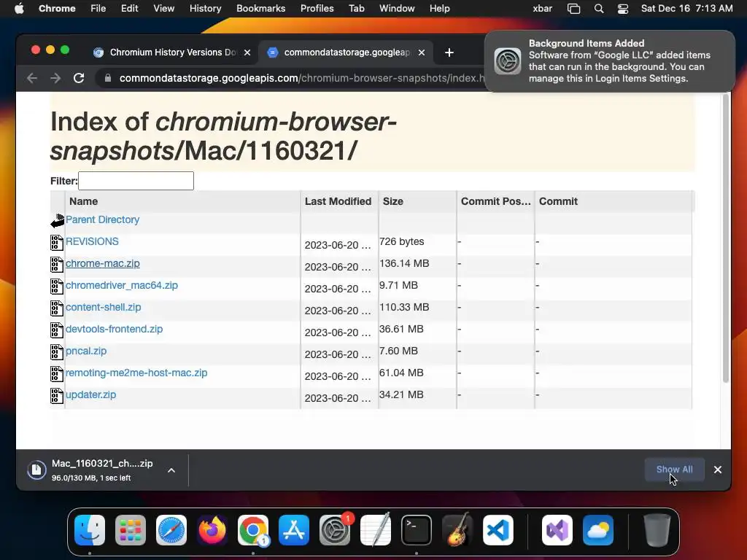Open System Settings in the dock
The width and height of the screenshot is (747, 560).
335,530
